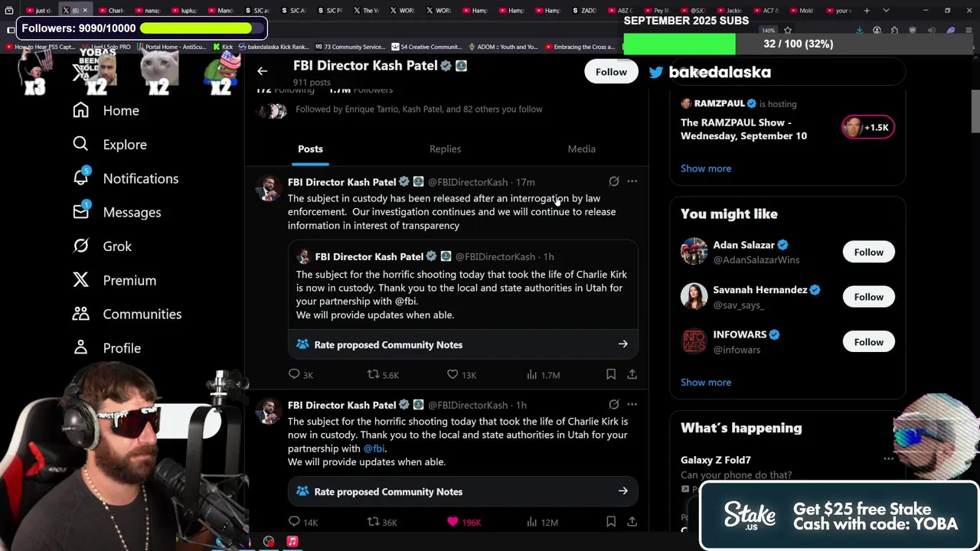980x551 pixels.
Task: Open Rate proposed Community Notes on the lower post
Action: 462,491
